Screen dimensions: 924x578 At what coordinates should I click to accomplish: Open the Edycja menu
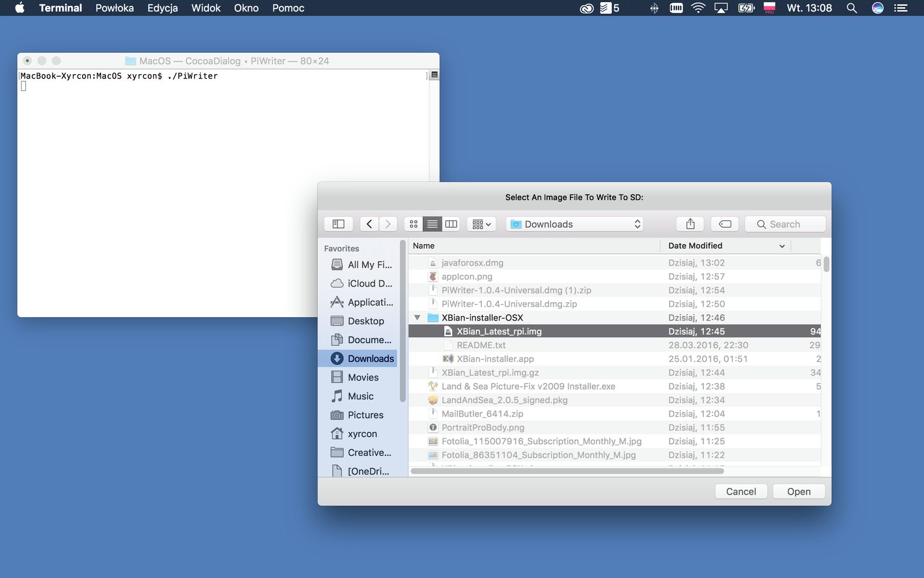[x=163, y=8]
